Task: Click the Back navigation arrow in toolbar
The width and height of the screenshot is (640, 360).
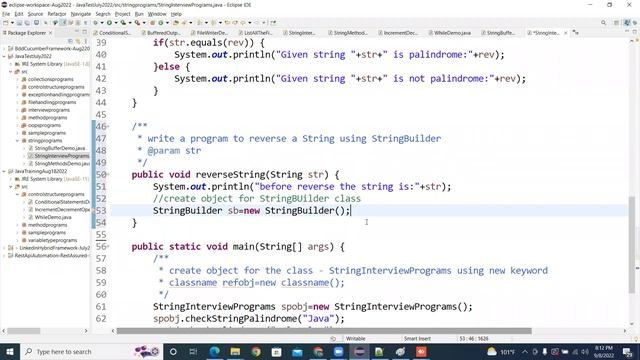Action: pos(243,23)
